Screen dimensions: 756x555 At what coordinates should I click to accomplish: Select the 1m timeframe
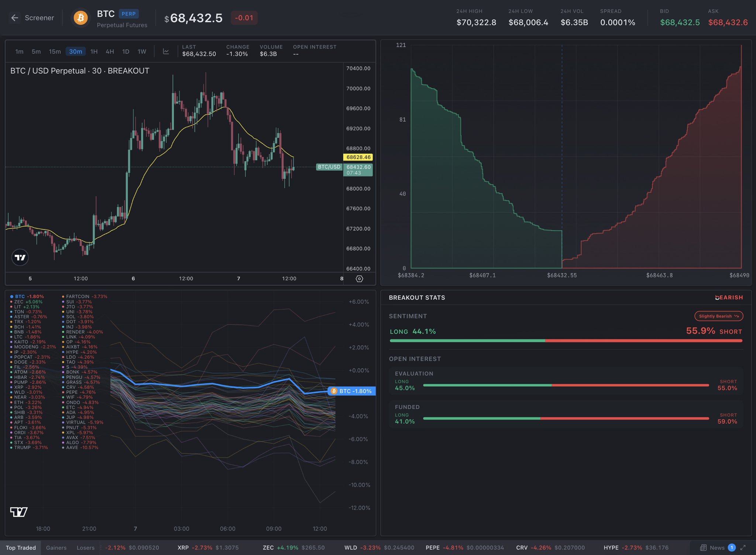[19, 51]
